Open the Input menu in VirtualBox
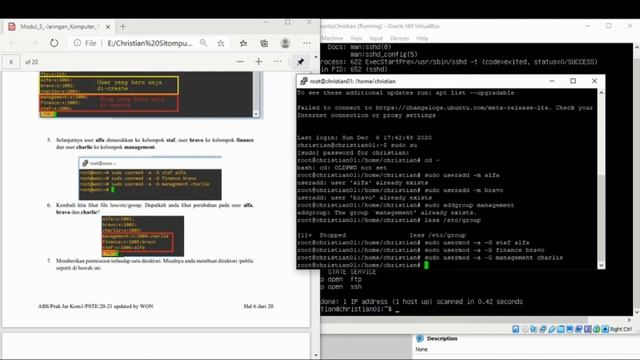640x360 pixels. (376, 38)
